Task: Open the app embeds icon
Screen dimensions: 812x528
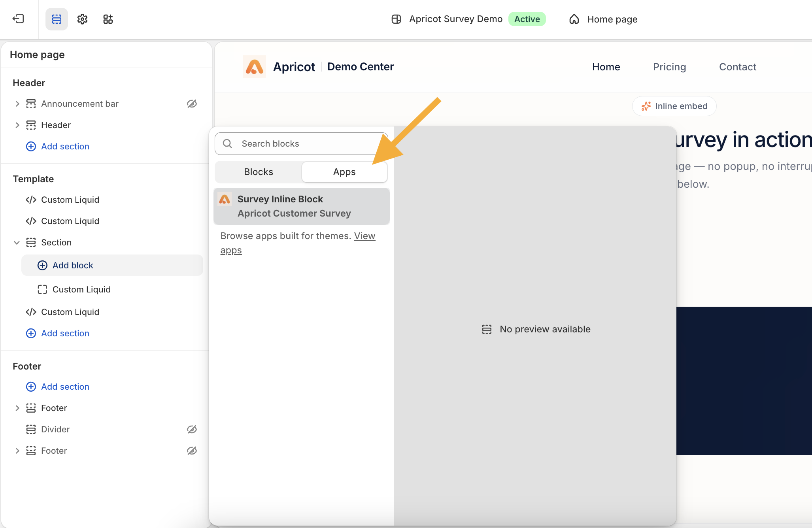Action: click(108, 19)
